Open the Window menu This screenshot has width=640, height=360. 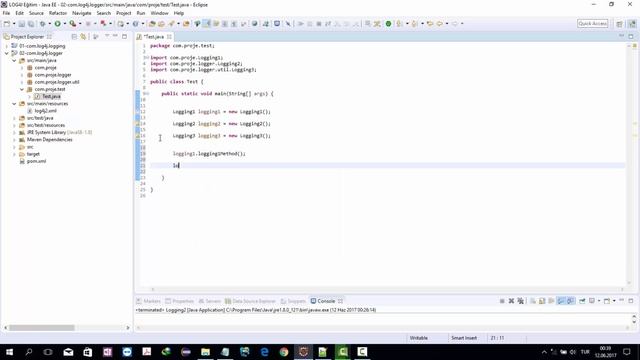coord(159,13)
